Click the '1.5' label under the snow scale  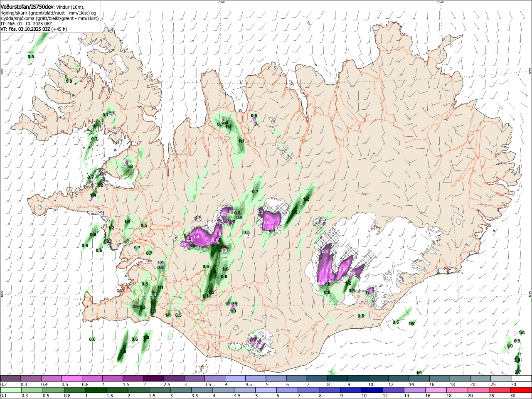click(x=126, y=384)
